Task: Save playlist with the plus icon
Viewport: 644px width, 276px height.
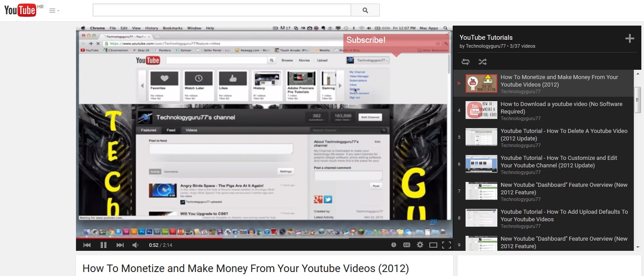Action: tap(630, 39)
